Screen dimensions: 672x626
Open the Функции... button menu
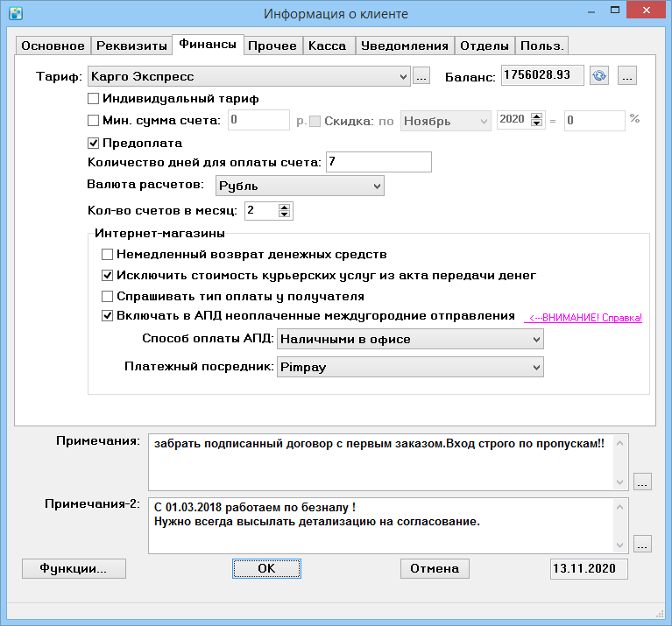click(74, 568)
